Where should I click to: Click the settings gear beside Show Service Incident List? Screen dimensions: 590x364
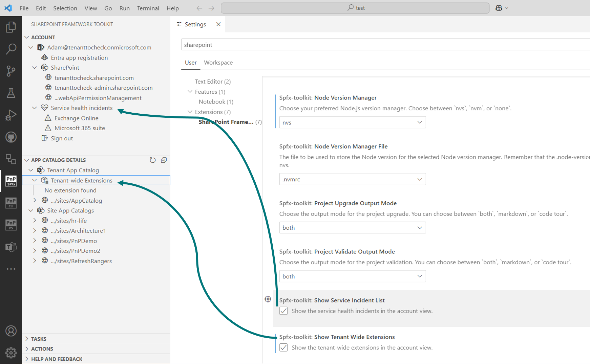pyautogui.click(x=268, y=299)
